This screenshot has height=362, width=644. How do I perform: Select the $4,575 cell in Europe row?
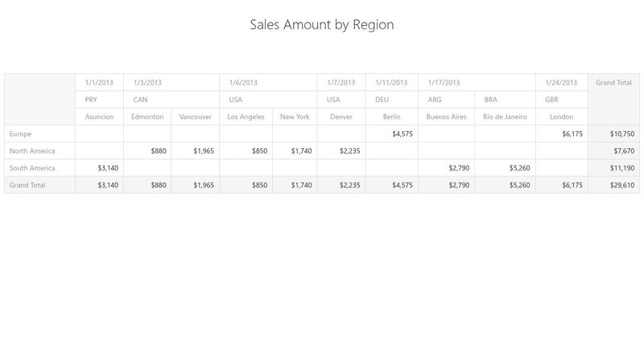(x=402, y=134)
